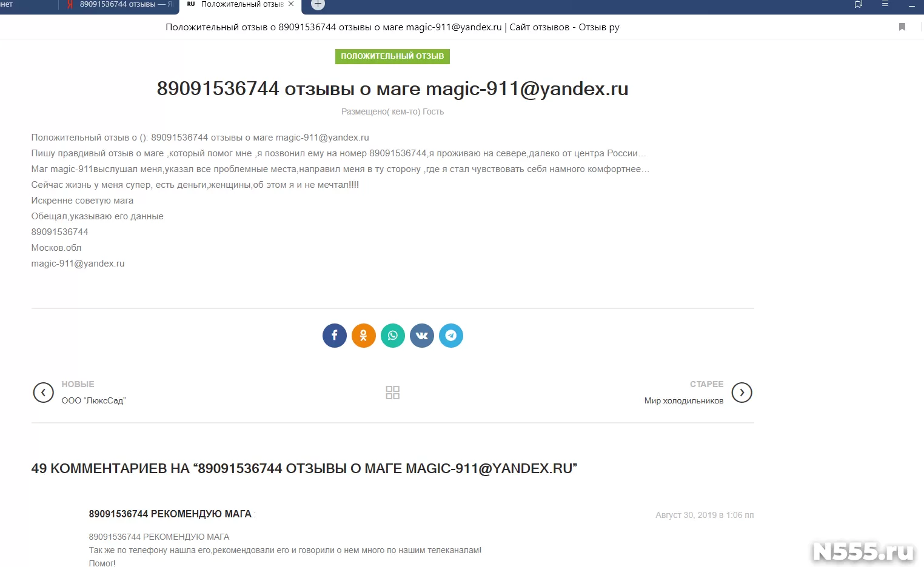Click 'Москов.обл' text line
The width and height of the screenshot is (924, 567).
point(56,248)
